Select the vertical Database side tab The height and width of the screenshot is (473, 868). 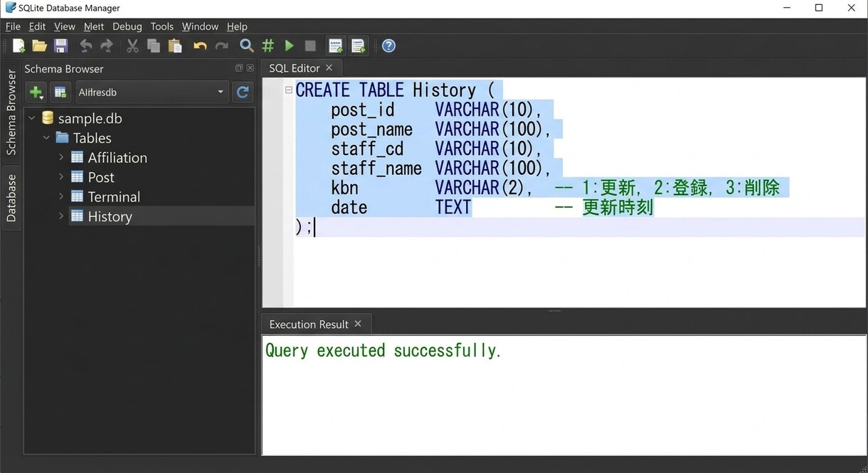(11, 198)
